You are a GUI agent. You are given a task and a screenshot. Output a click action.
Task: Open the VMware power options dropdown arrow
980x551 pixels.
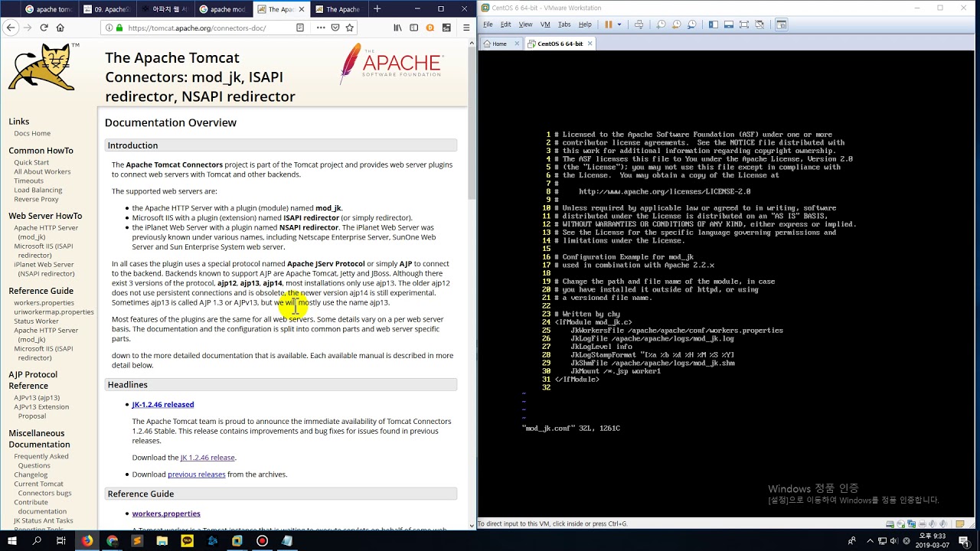click(619, 24)
